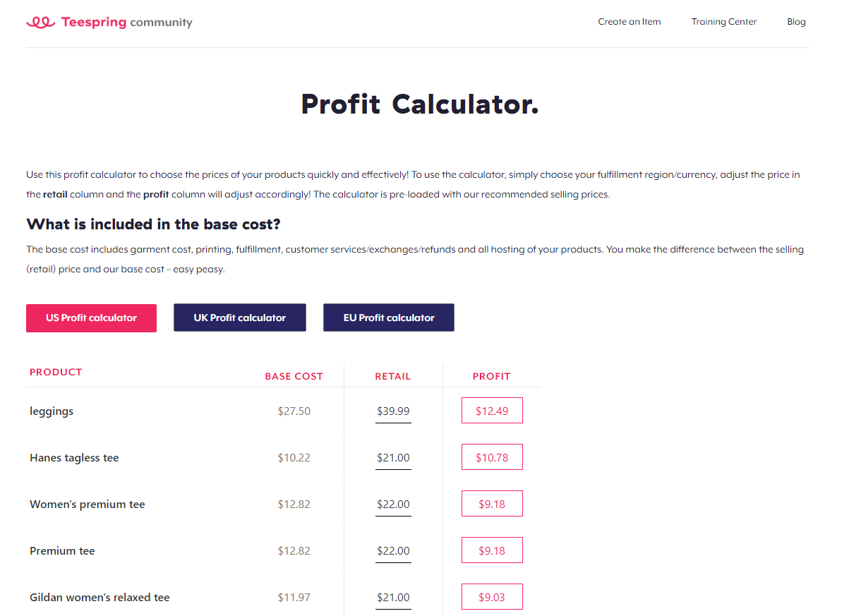Visit the Training Center
The width and height of the screenshot is (849, 616).
(723, 22)
